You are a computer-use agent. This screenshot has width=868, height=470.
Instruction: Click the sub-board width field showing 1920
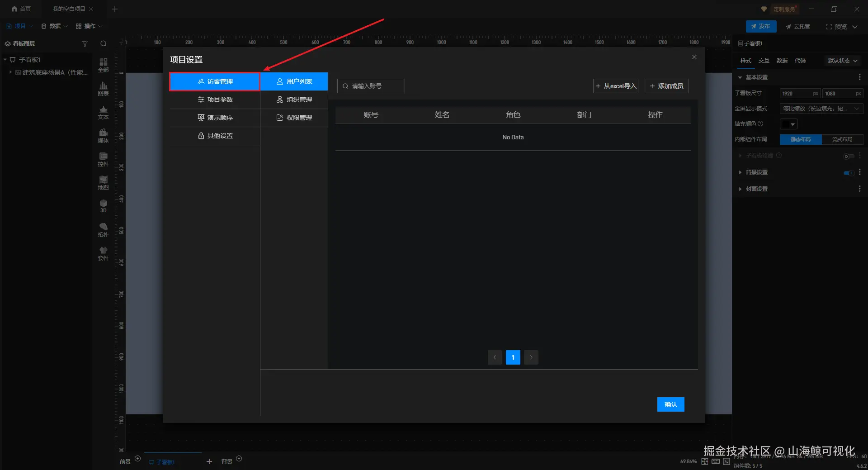pyautogui.click(x=800, y=94)
